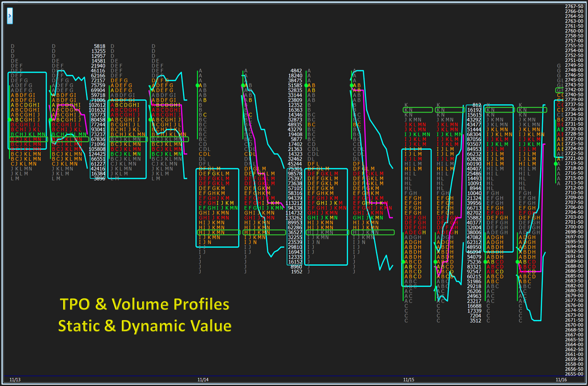Click price label 2742-00 on axis

(574, 90)
